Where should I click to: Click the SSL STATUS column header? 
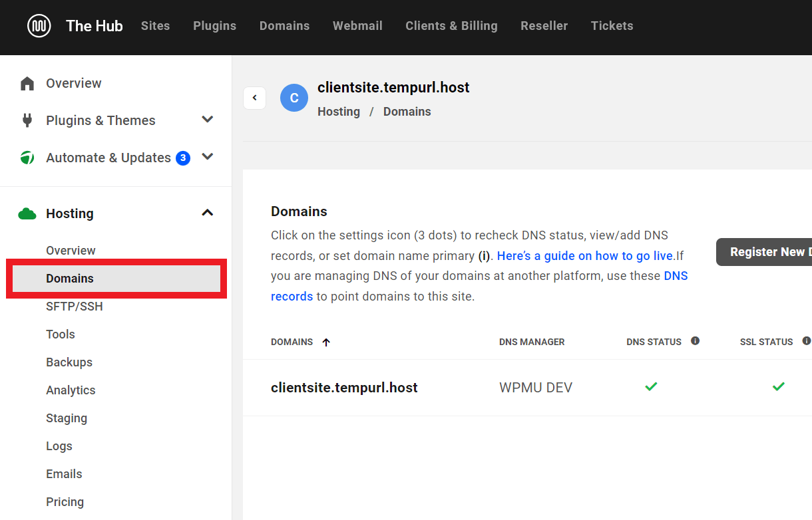click(766, 342)
